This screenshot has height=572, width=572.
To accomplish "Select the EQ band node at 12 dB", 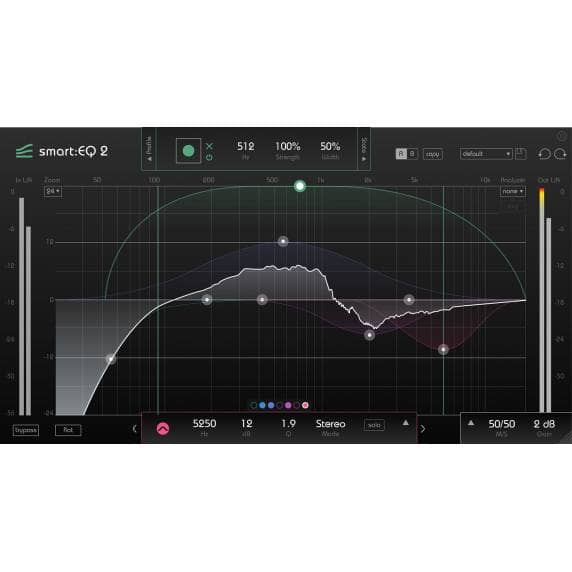I will click(283, 241).
